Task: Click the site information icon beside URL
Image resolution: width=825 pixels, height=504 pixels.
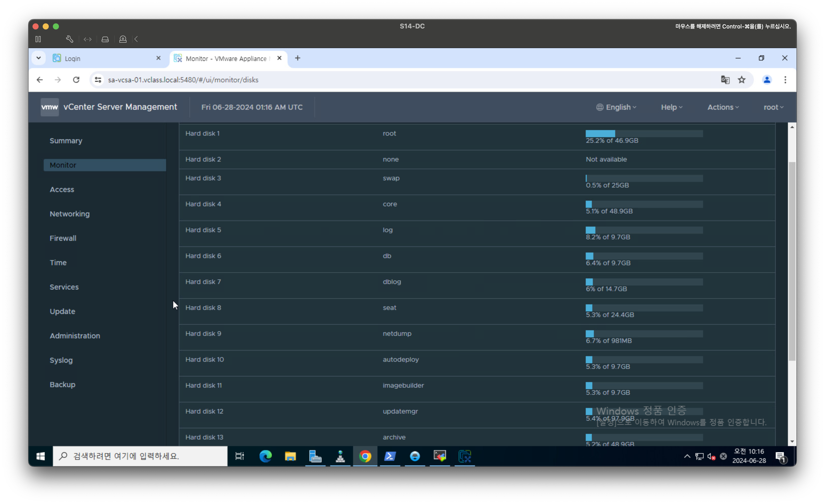Action: tap(98, 80)
